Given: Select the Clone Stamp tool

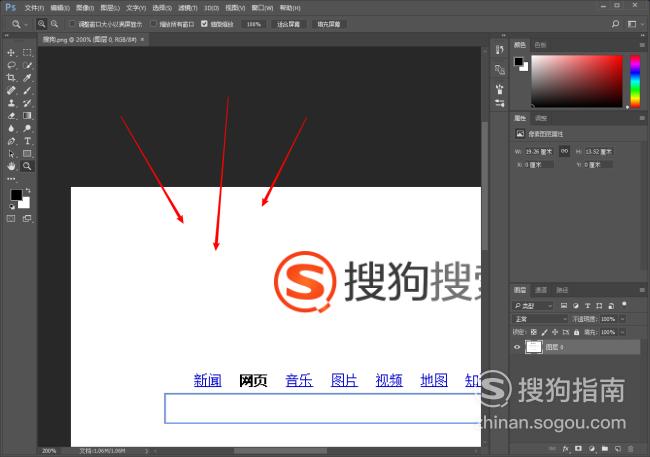Looking at the screenshot, I should [x=11, y=103].
